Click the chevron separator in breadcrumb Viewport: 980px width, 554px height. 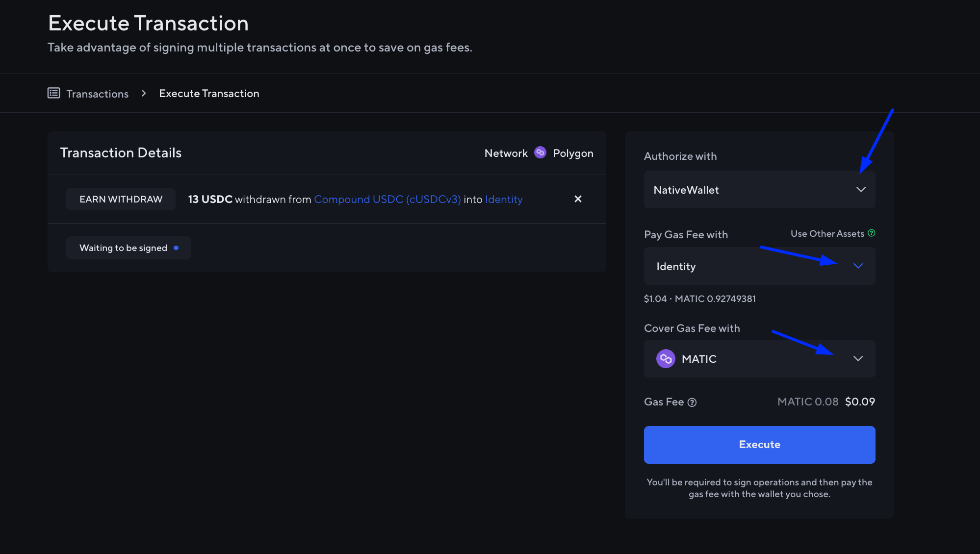tap(143, 93)
